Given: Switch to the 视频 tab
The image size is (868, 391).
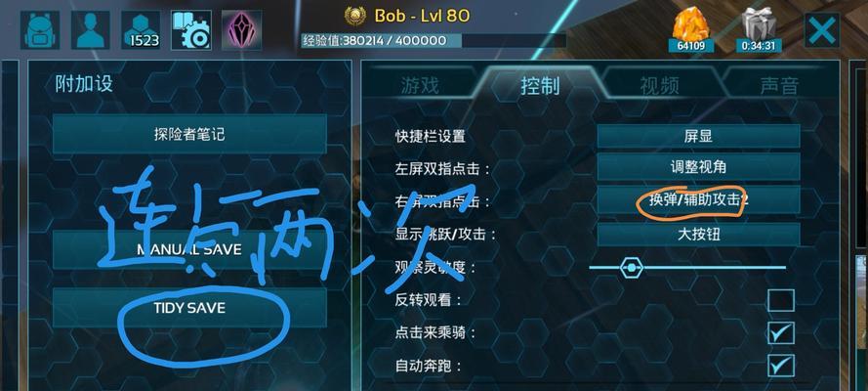Looking at the screenshot, I should [x=659, y=85].
